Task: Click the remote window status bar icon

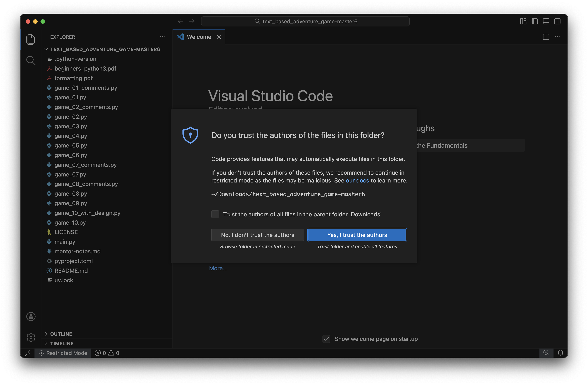Action: point(27,353)
